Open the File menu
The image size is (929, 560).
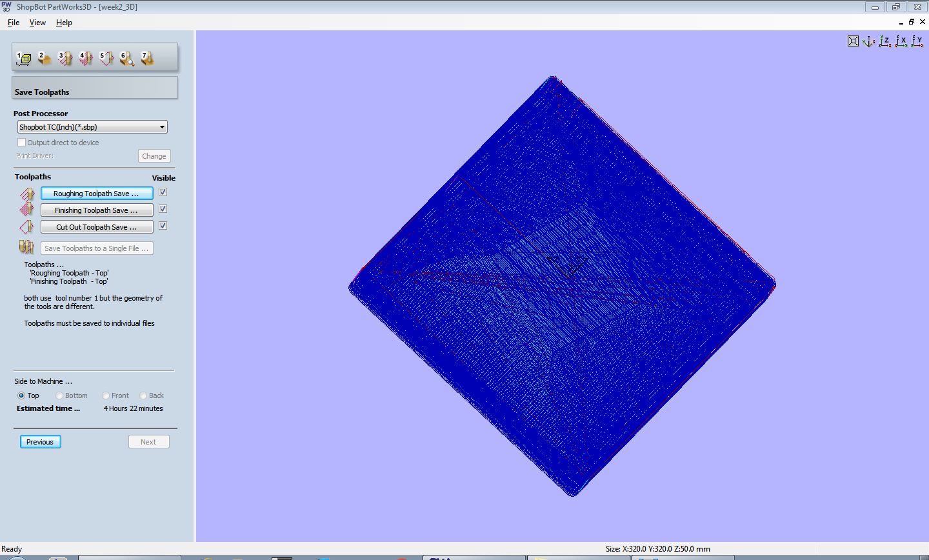[14, 22]
